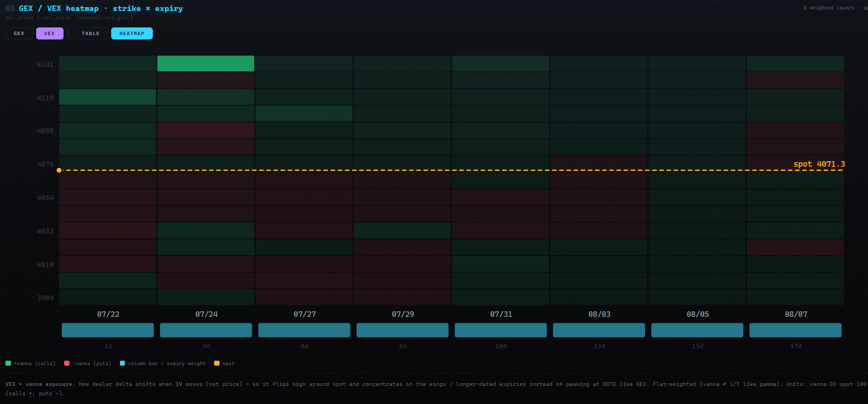Click the 4076 strike axis label

[x=45, y=164]
